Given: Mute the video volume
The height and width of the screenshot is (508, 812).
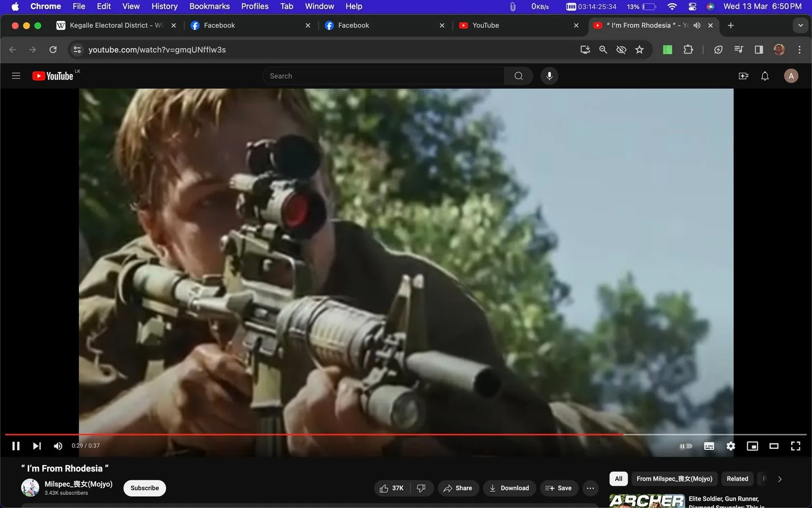Looking at the screenshot, I should [58, 446].
